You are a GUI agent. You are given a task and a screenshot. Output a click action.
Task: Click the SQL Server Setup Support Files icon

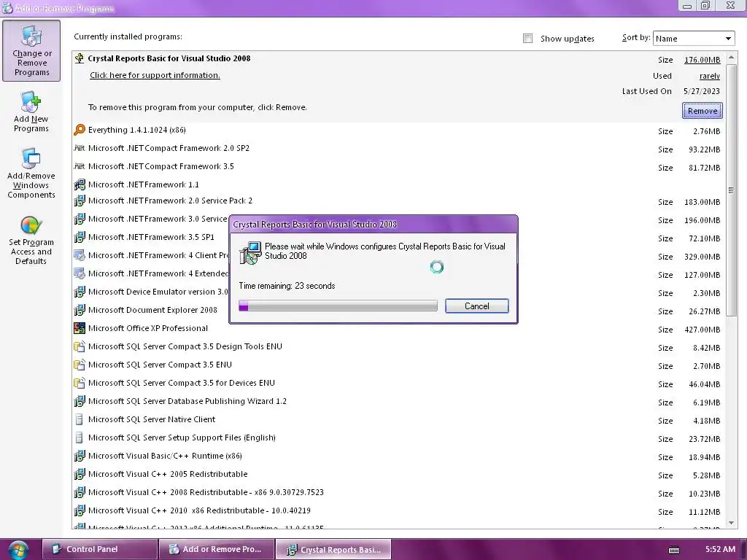coord(80,437)
